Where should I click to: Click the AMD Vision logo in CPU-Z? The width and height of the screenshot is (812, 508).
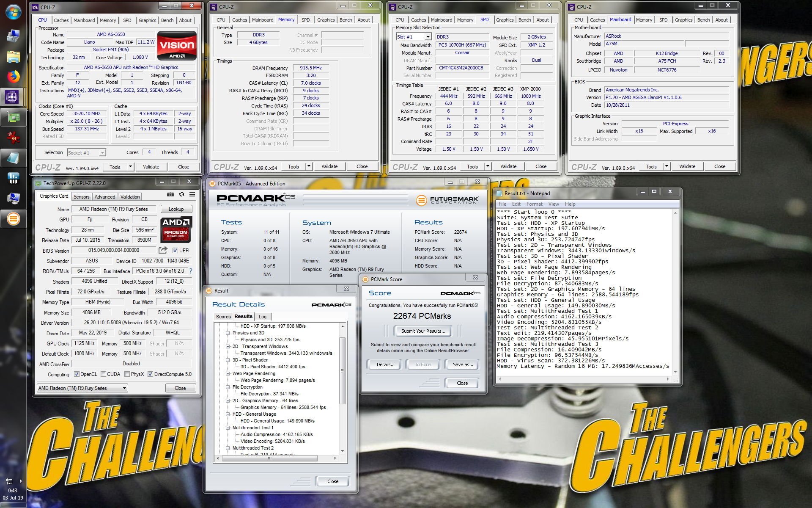pos(177,45)
